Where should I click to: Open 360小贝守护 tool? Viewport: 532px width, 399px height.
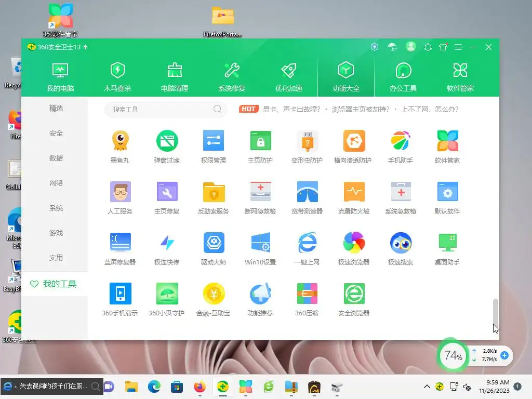[x=167, y=300]
